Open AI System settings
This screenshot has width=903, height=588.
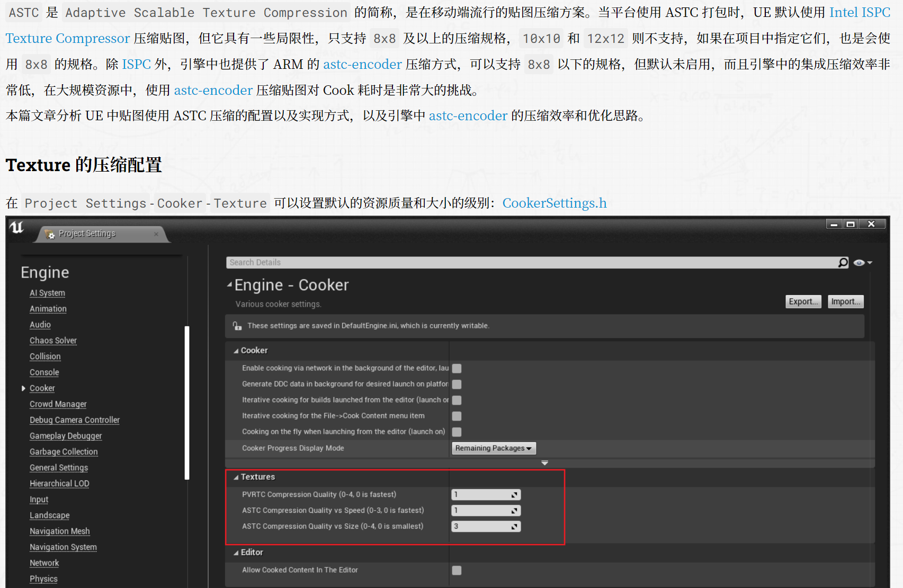click(x=47, y=293)
